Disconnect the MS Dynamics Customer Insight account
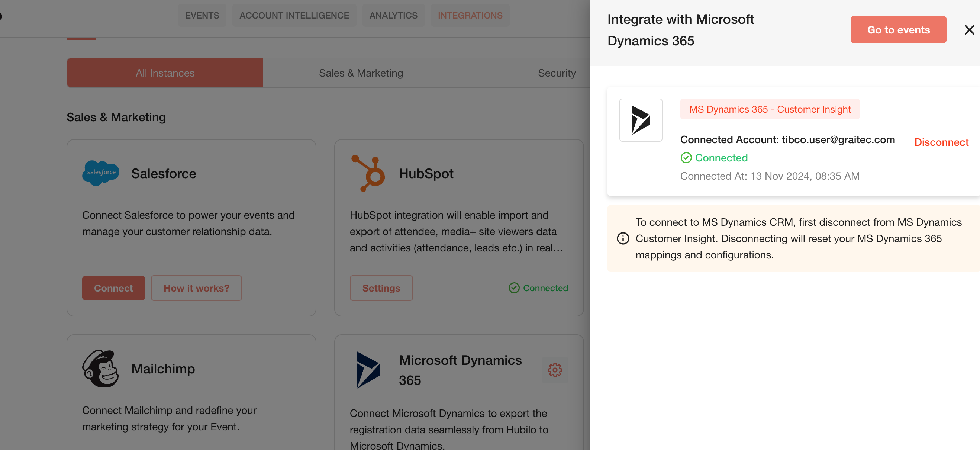This screenshot has height=450, width=980. tap(941, 142)
